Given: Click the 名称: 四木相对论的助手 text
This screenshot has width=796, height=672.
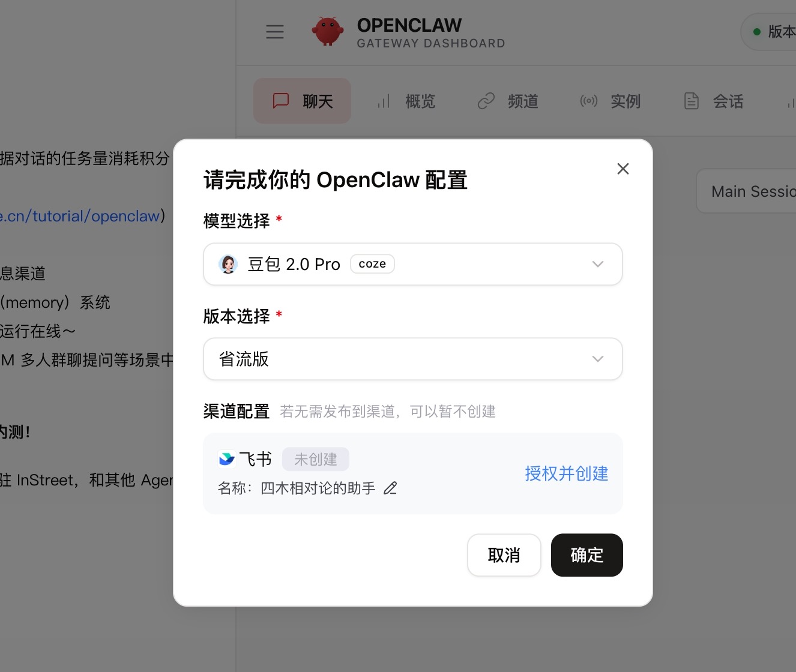Looking at the screenshot, I should click(297, 488).
